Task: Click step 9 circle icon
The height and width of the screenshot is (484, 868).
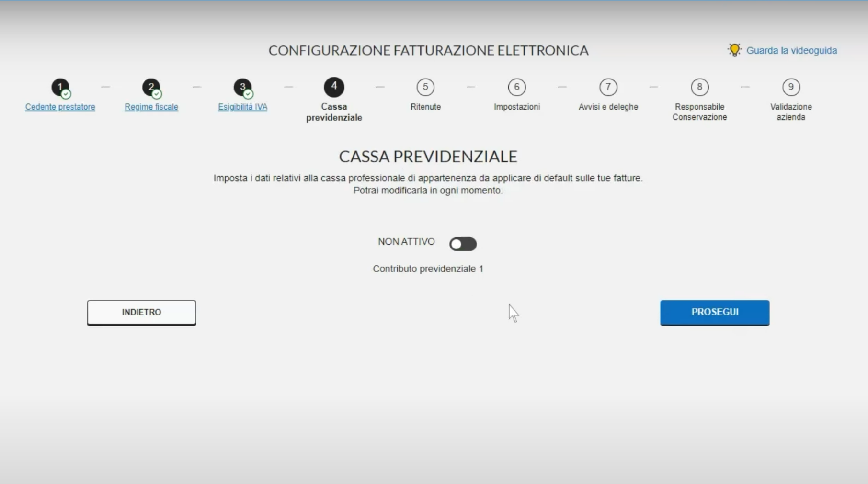Action: 791,87
